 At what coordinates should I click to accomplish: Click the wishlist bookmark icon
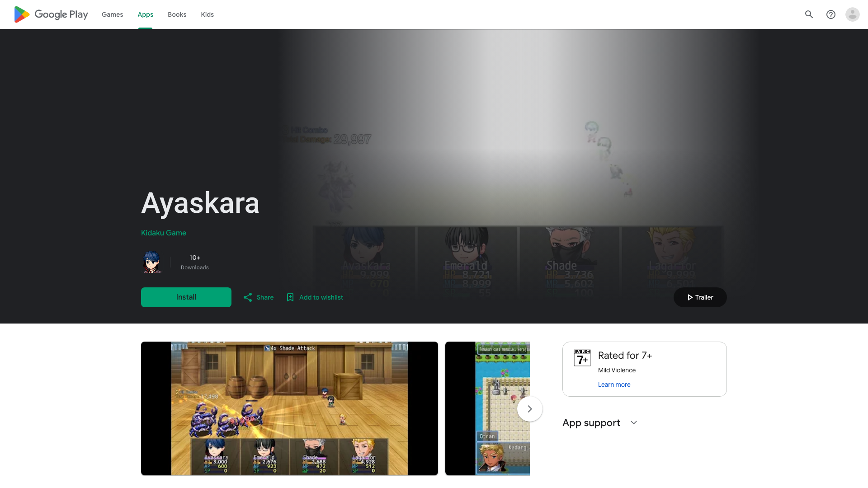[290, 297]
